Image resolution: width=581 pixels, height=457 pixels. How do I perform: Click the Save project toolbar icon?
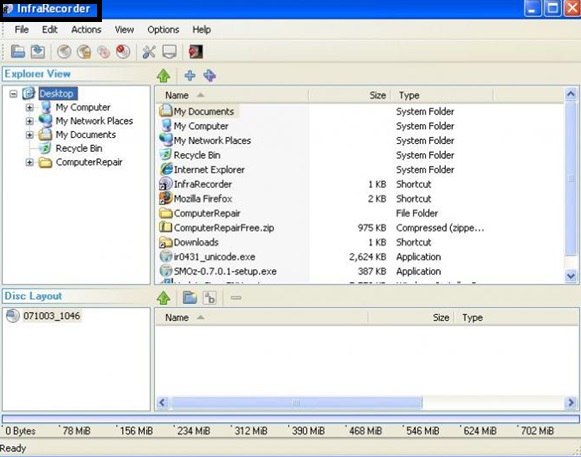coord(38,52)
